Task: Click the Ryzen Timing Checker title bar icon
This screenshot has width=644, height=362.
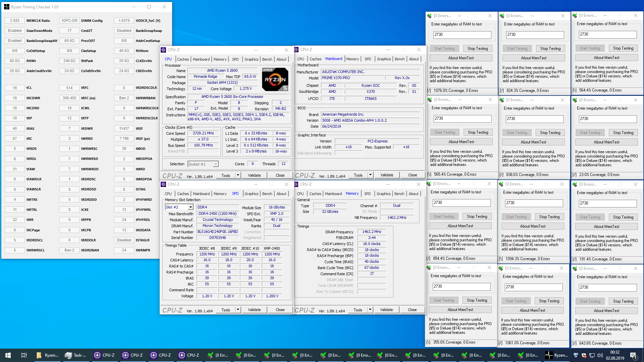Action: tap(7, 7)
